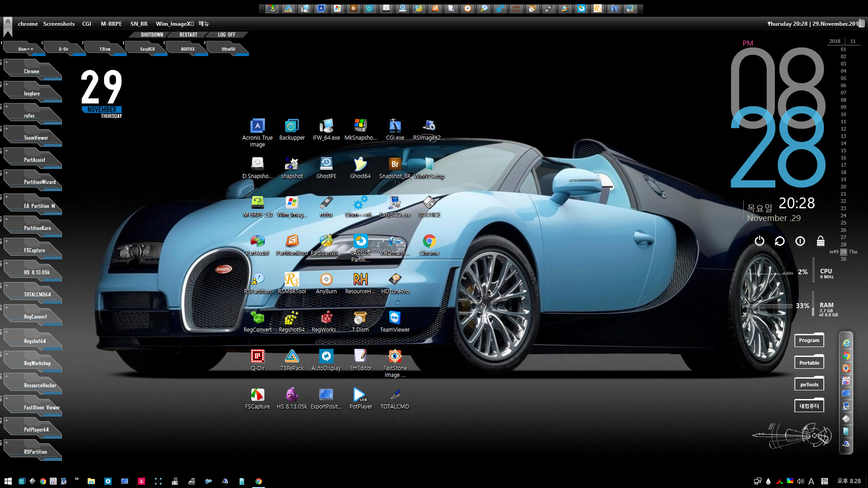The width and height of the screenshot is (868, 488).
Task: Open Acronis True Image desktop icon
Action: (257, 132)
